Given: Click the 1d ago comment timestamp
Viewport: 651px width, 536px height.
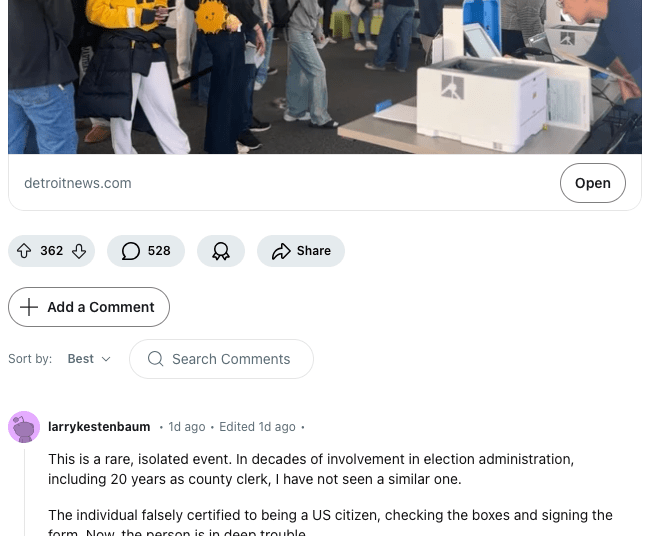Looking at the screenshot, I should 187,427.
